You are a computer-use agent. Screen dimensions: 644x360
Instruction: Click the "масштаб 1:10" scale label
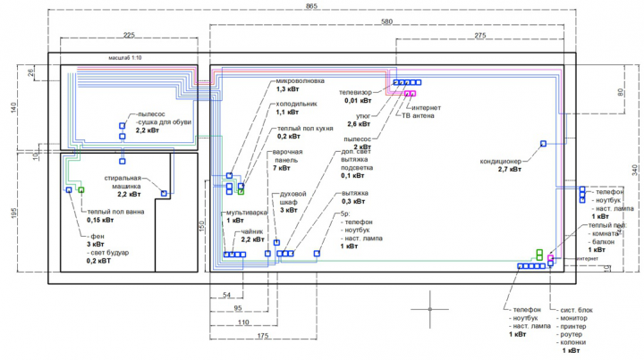(x=125, y=58)
